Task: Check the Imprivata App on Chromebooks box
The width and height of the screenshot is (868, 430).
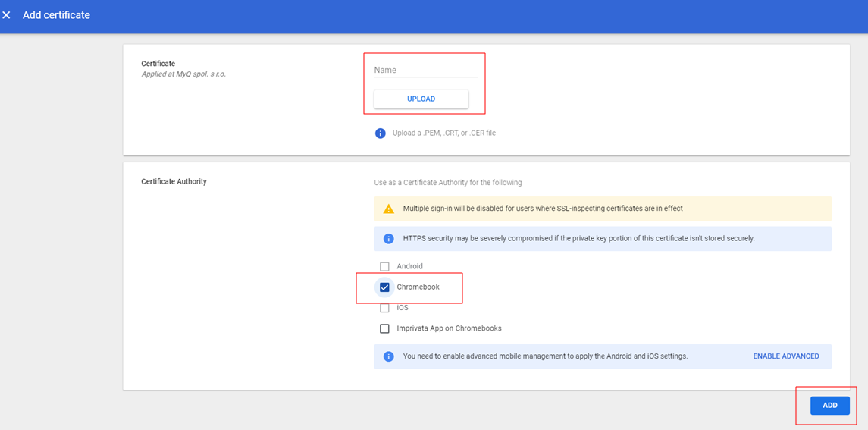Action: click(384, 329)
